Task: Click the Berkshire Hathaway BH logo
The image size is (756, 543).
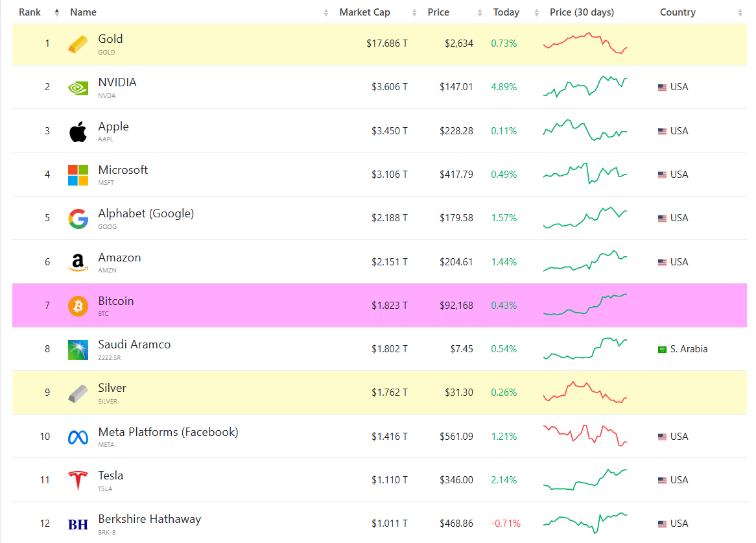Action: coord(78,524)
